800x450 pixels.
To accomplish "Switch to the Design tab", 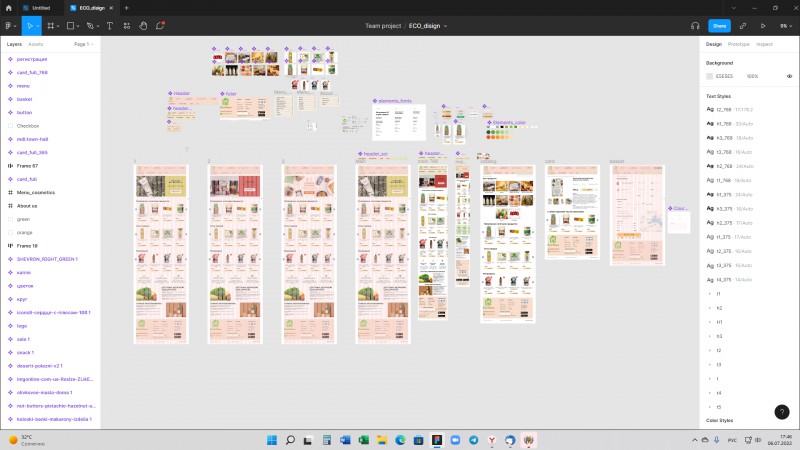I will coord(714,44).
